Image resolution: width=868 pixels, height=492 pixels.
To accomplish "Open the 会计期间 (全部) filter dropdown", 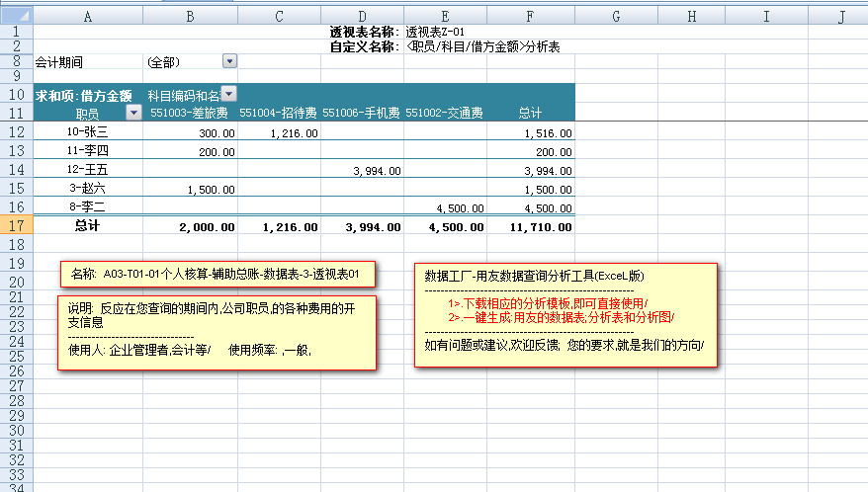I will tap(229, 61).
